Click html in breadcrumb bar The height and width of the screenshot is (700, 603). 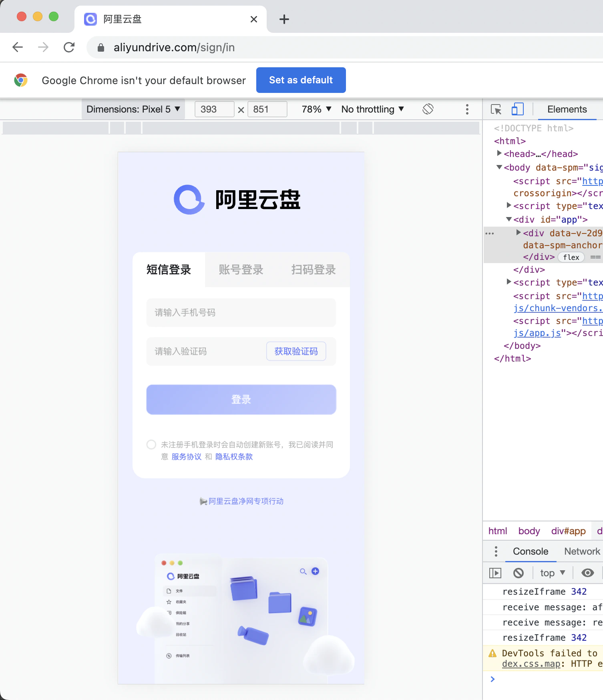coord(498,531)
